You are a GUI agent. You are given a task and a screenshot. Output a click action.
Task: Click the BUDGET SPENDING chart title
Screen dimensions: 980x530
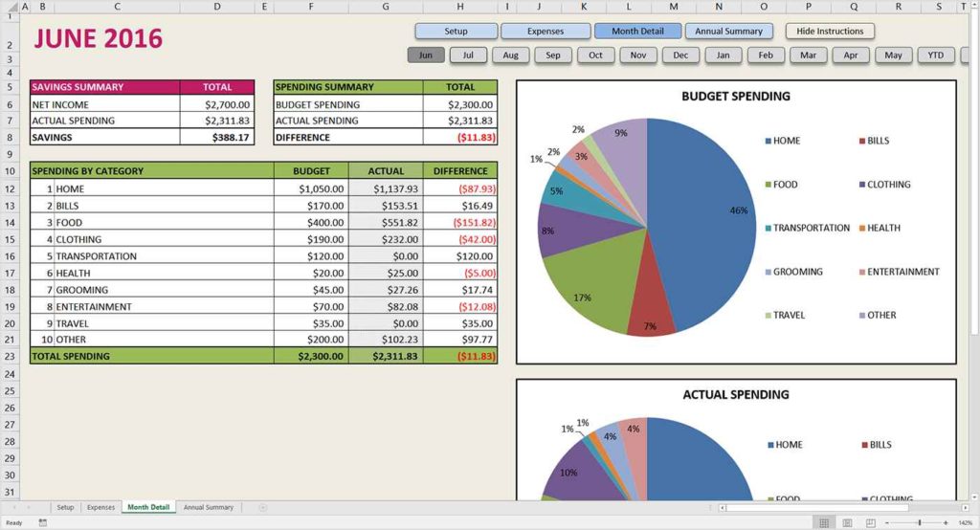[736, 97]
